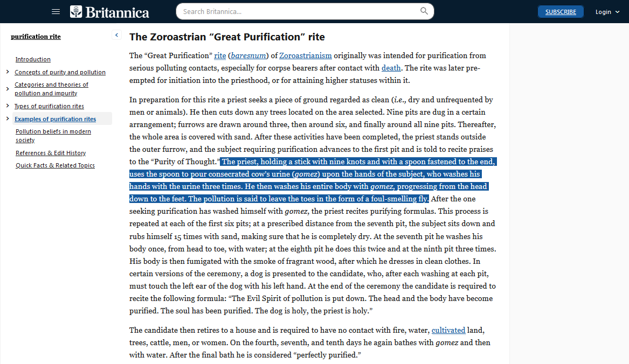This screenshot has height=364, width=629.
Task: Open the Login dropdown
Action: click(607, 12)
